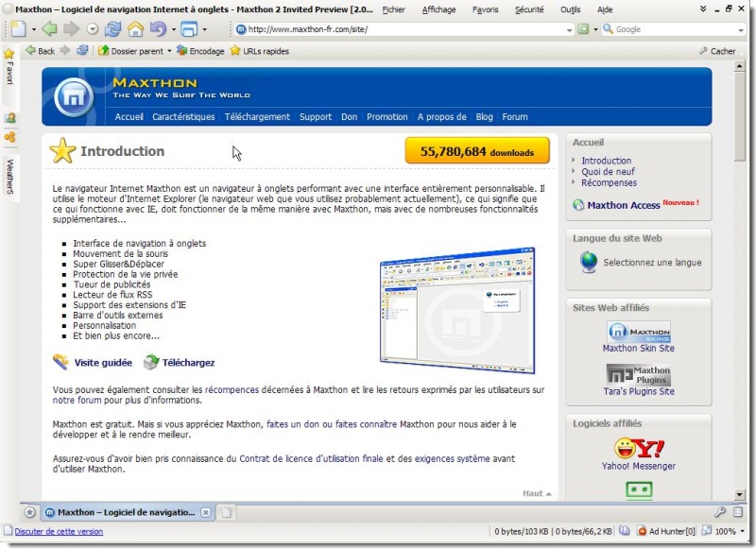Click the globe icon for language selection
This screenshot has height=549, width=756.
589,263
